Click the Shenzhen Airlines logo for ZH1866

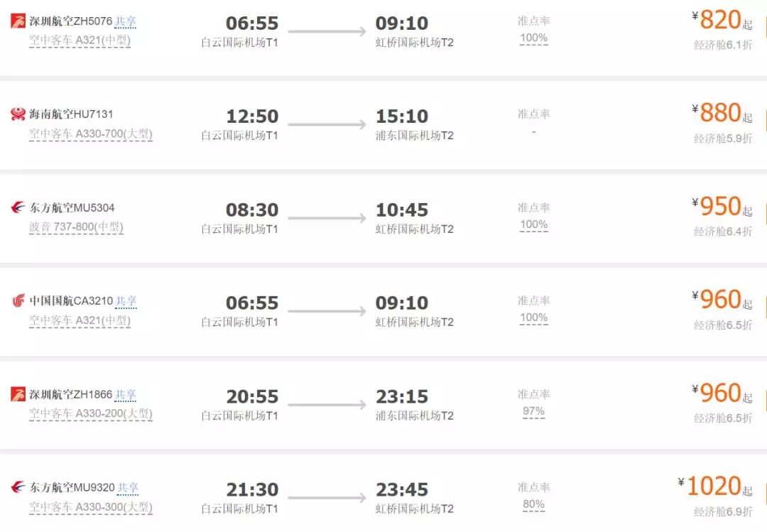(18, 394)
